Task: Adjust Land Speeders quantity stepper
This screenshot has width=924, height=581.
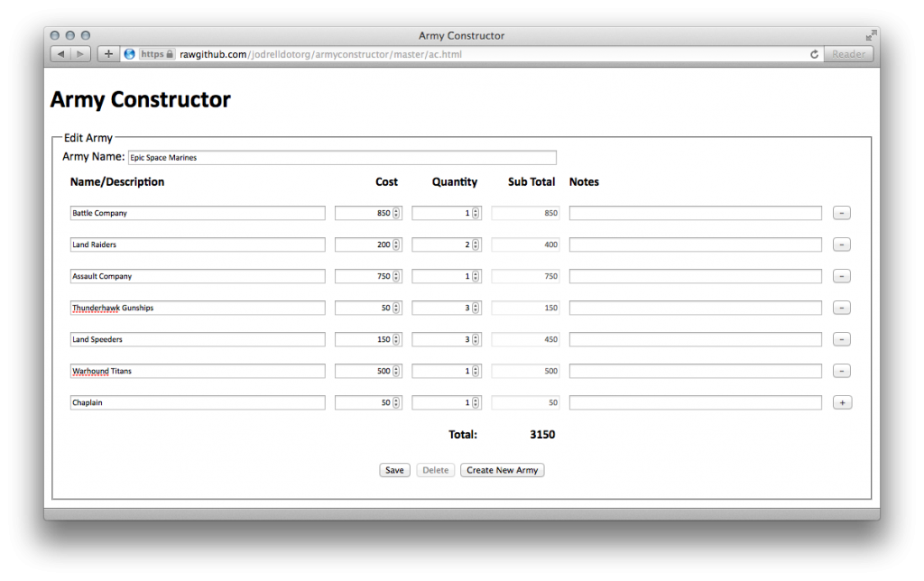Action: point(476,339)
